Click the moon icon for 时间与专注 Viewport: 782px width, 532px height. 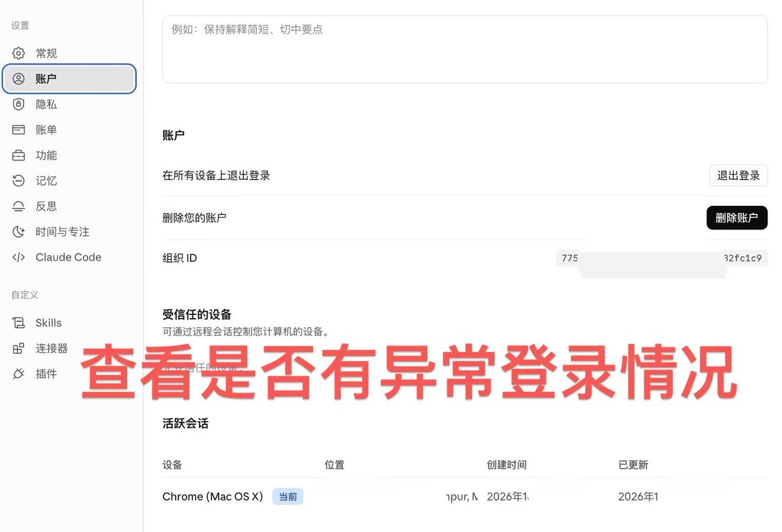click(x=18, y=231)
